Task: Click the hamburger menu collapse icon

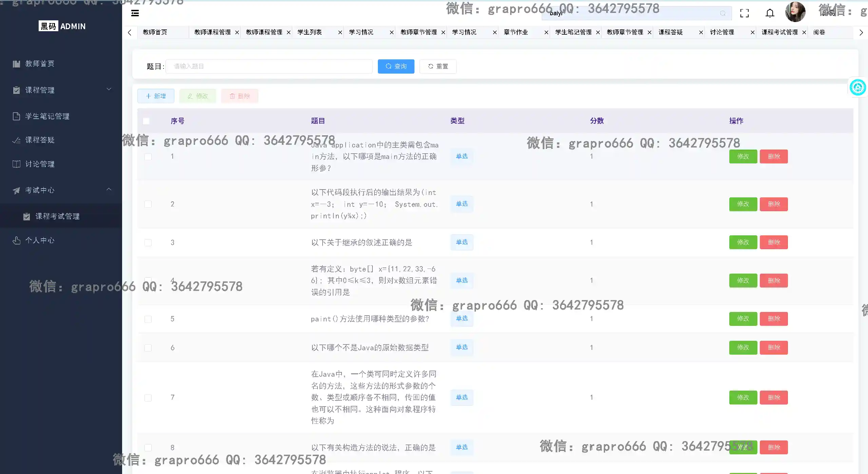Action: pos(135,13)
